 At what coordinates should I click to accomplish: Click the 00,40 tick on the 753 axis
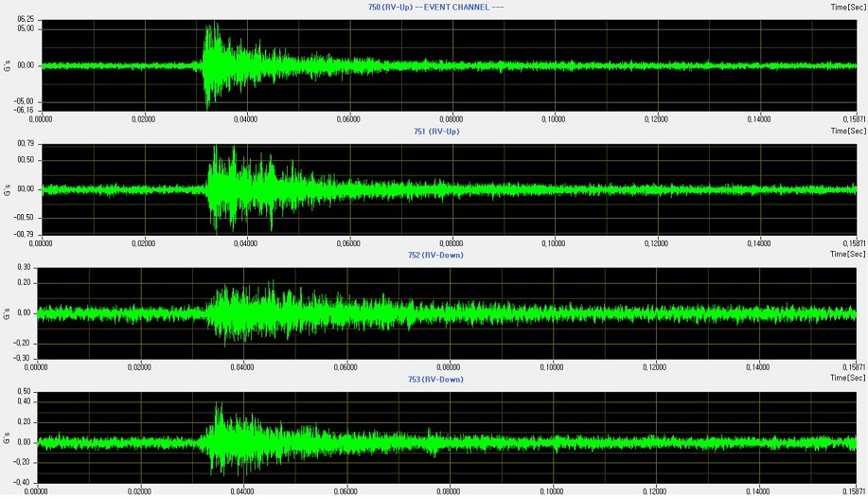(x=24, y=401)
